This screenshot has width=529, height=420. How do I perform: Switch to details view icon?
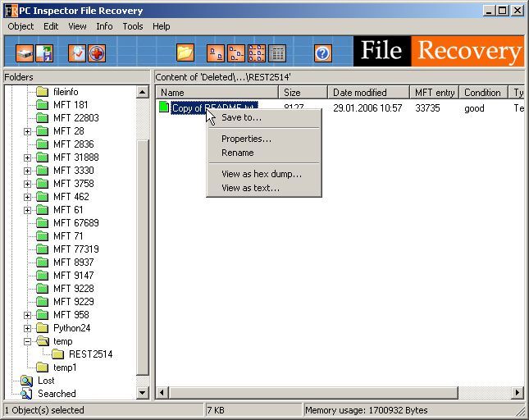pyautogui.click(x=277, y=53)
